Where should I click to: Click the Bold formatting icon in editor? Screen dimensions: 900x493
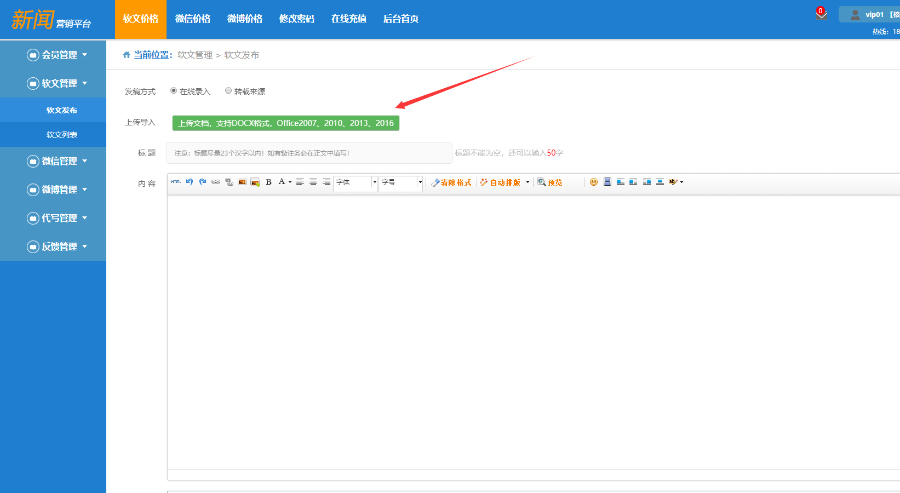click(268, 183)
